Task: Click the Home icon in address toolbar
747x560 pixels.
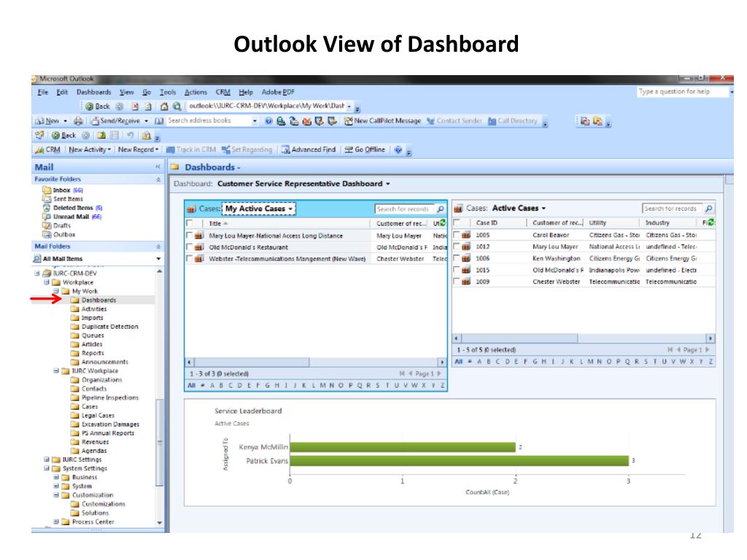Action: pos(164,106)
